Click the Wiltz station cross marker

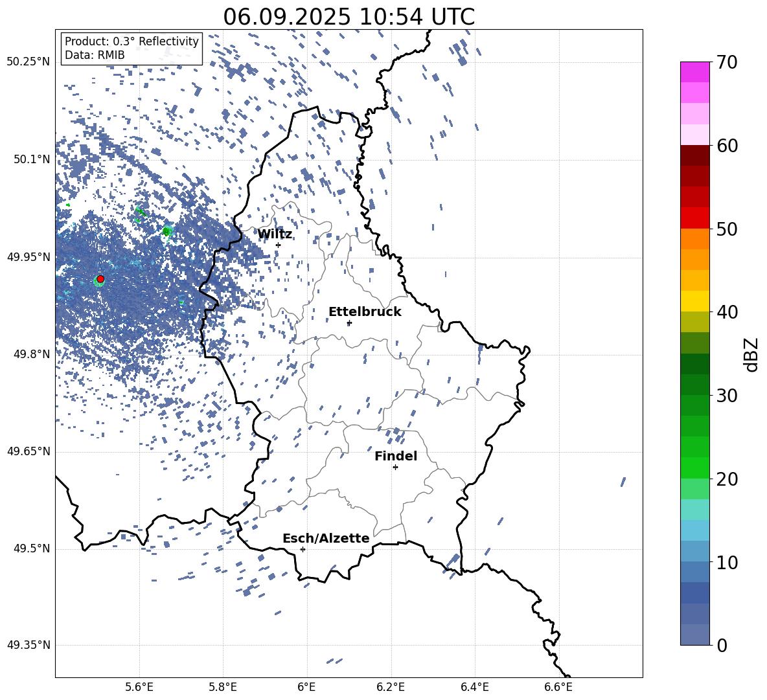[x=278, y=245]
